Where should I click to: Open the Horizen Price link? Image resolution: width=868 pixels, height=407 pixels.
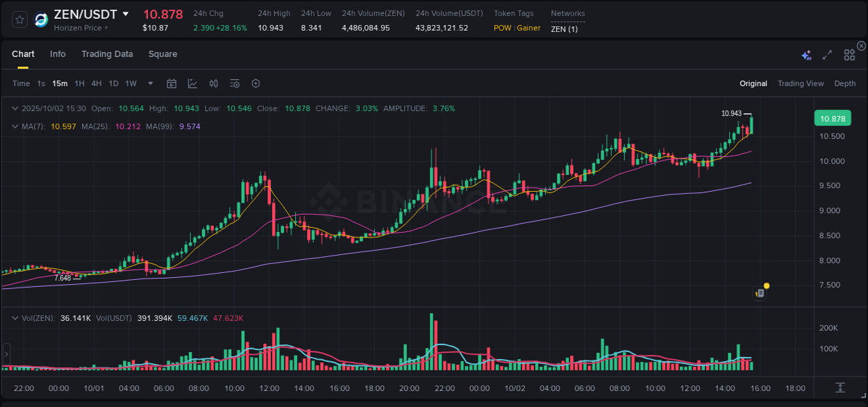point(78,28)
